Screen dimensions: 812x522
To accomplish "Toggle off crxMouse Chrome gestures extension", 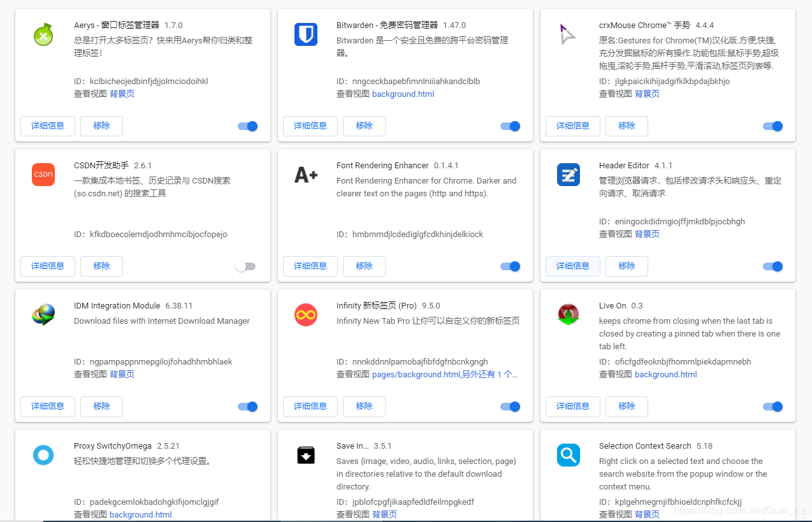I will (773, 126).
